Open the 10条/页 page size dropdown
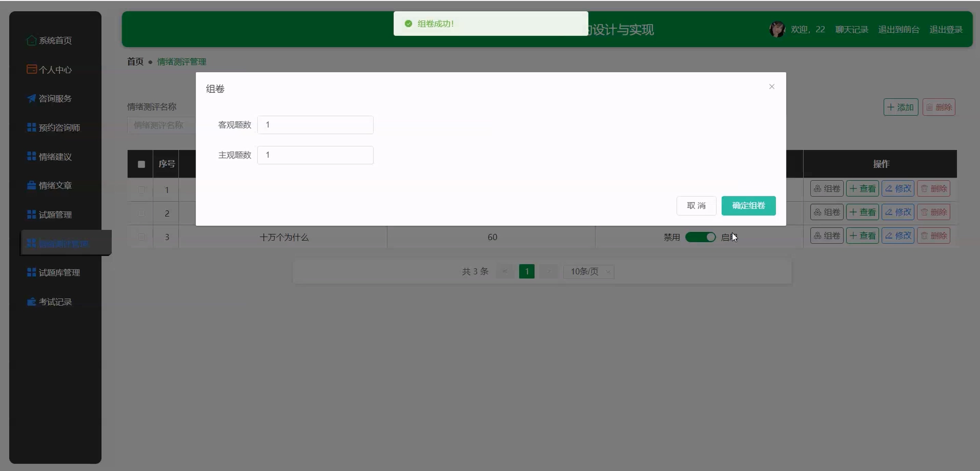Image resolution: width=980 pixels, height=471 pixels. coord(588,271)
